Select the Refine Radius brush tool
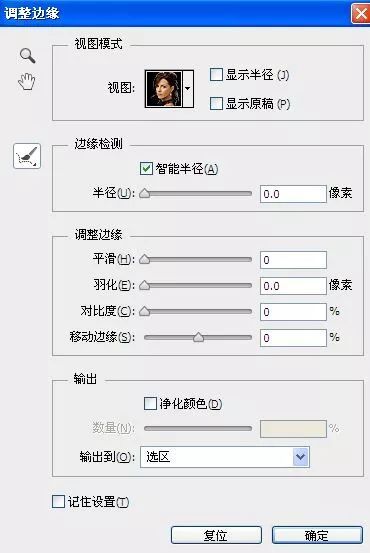 (x=27, y=156)
